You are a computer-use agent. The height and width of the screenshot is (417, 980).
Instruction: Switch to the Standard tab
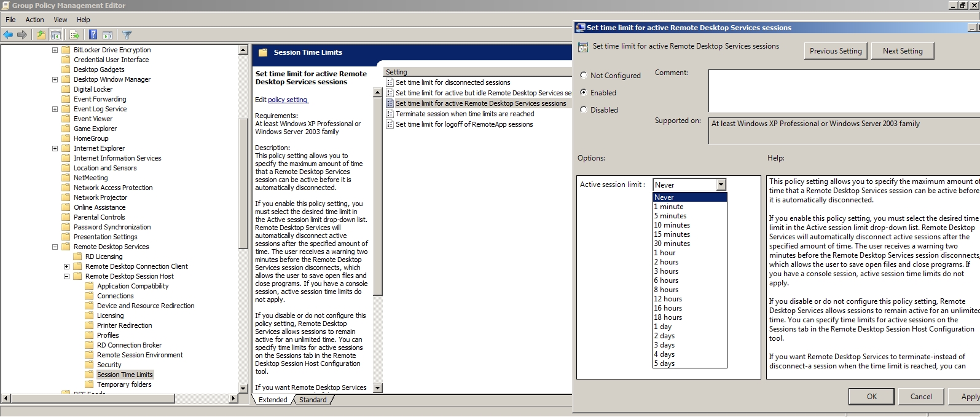click(x=313, y=400)
